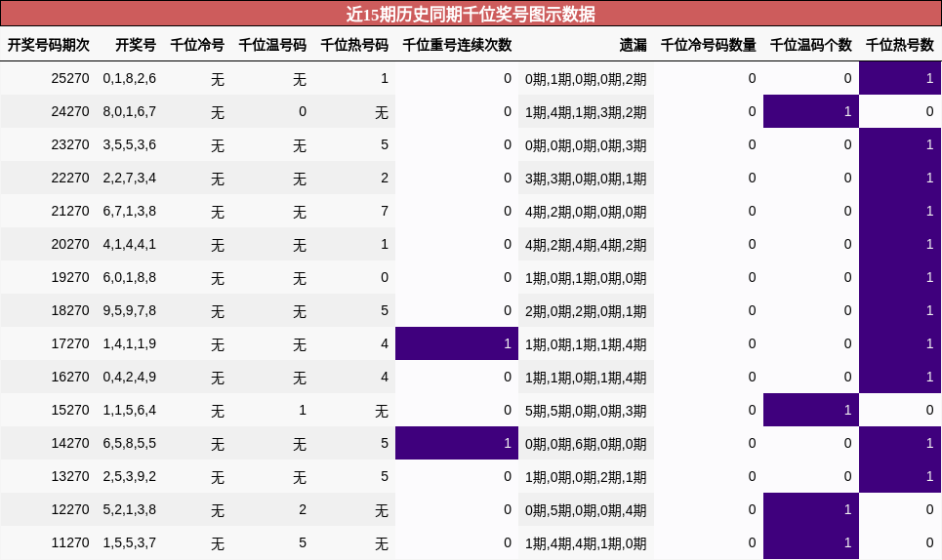Image resolution: width=942 pixels, height=560 pixels.
Task: Click omission cell 3期,3期,0期,0期,1期
Action: (586, 179)
